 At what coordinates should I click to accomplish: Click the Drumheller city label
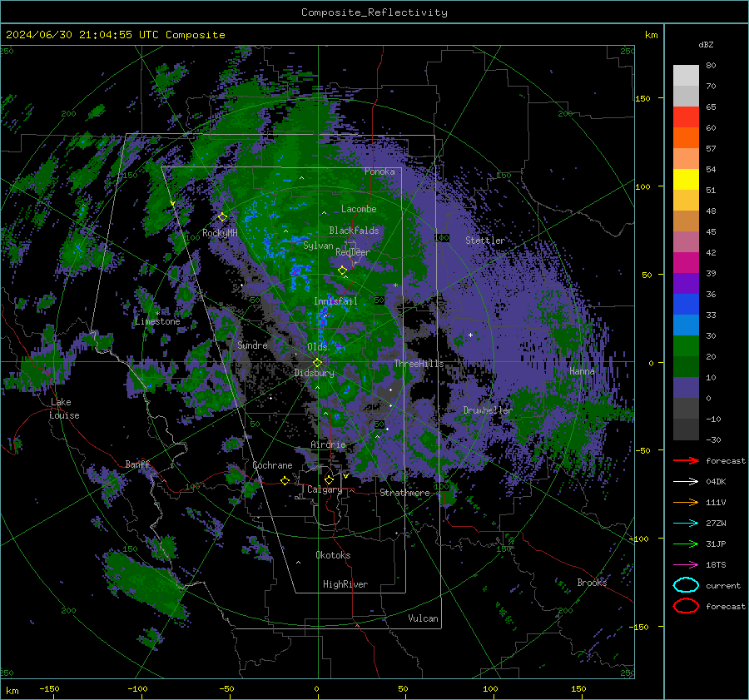[488, 410]
